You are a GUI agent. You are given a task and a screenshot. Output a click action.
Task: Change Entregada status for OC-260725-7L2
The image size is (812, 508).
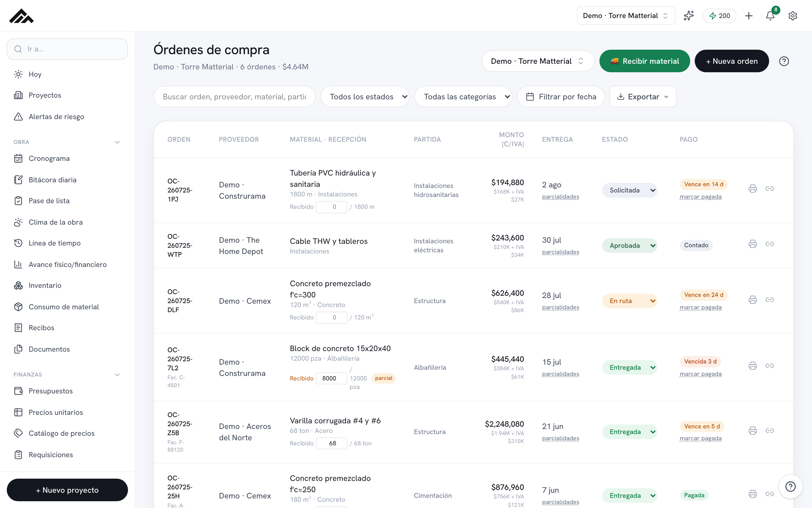[x=630, y=367]
